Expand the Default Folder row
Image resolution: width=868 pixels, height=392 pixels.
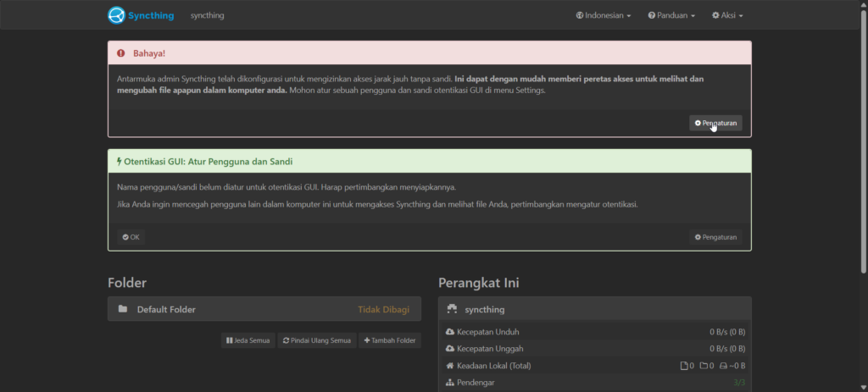[x=264, y=309]
